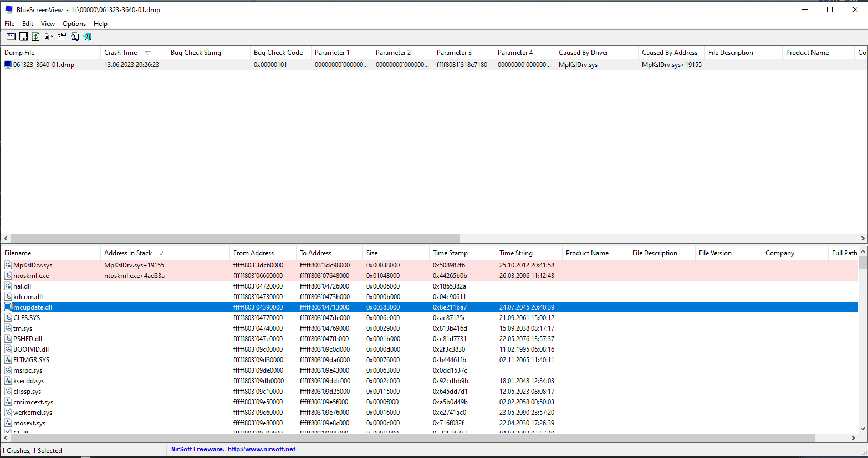Screen dimensions: 868x458
Task: Sort by Caused By Driver column header
Action: (596, 53)
